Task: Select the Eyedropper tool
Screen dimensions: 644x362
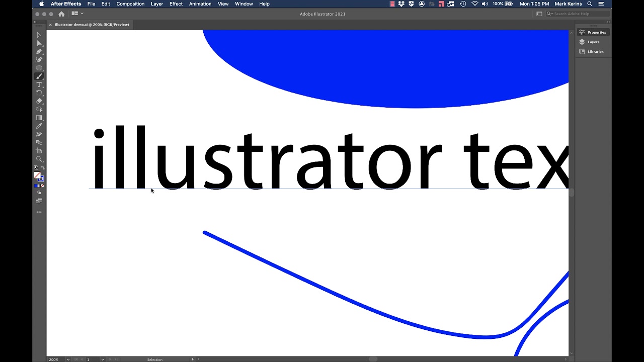Action: (39, 126)
